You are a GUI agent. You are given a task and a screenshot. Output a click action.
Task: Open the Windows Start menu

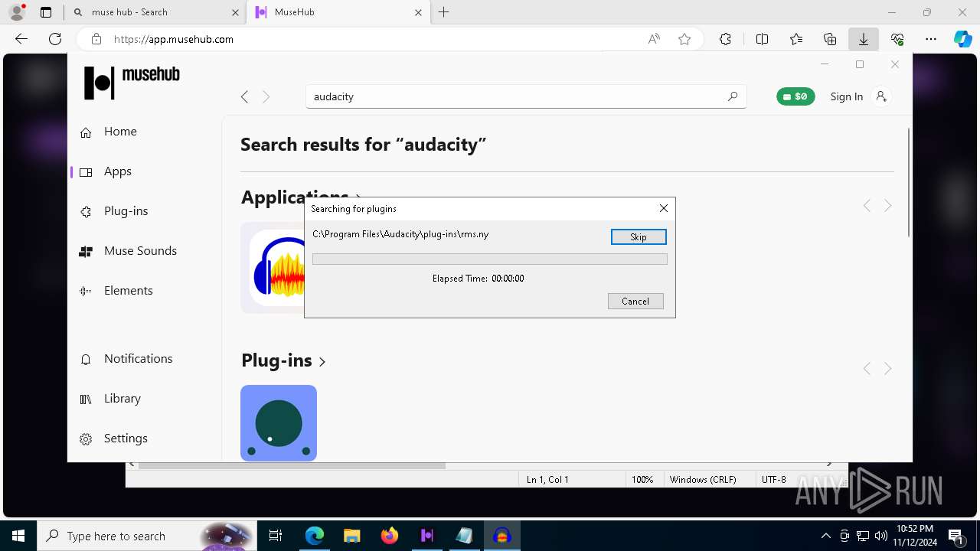[x=18, y=536]
